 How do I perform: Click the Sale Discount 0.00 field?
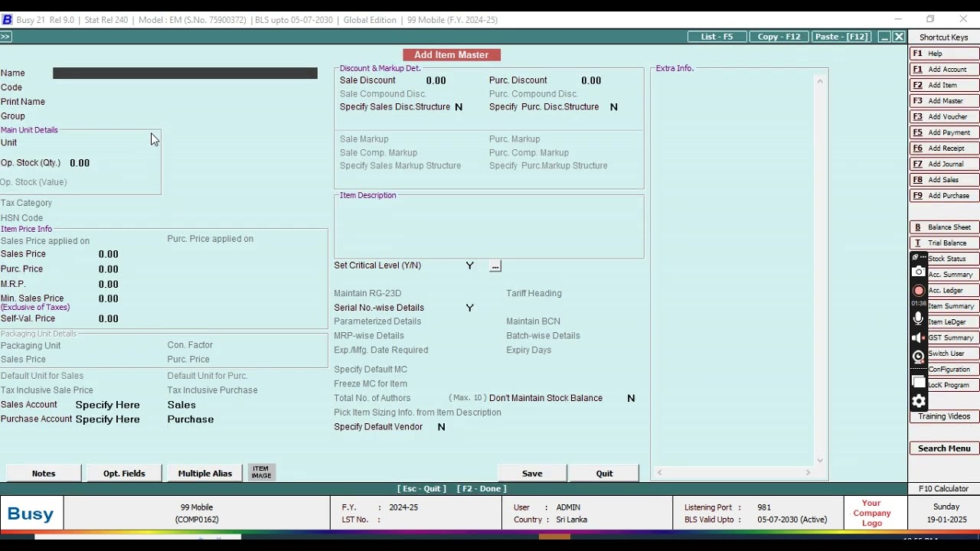click(436, 80)
